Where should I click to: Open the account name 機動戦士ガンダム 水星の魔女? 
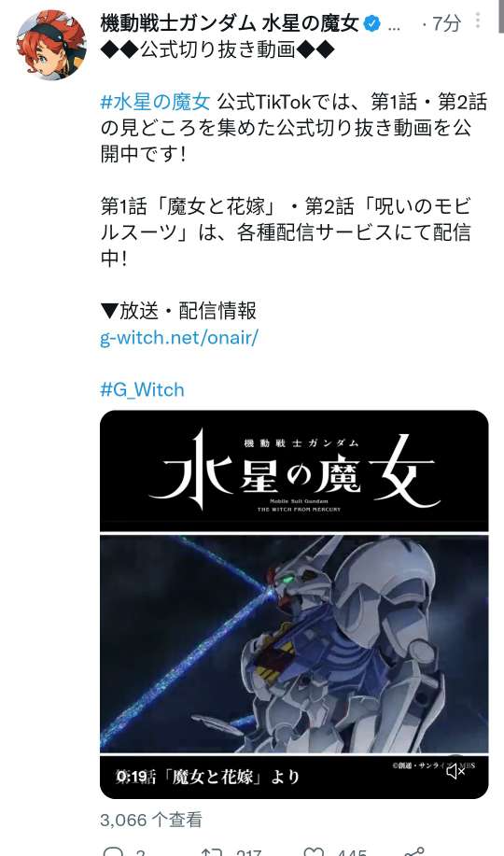pyautogui.click(x=230, y=23)
